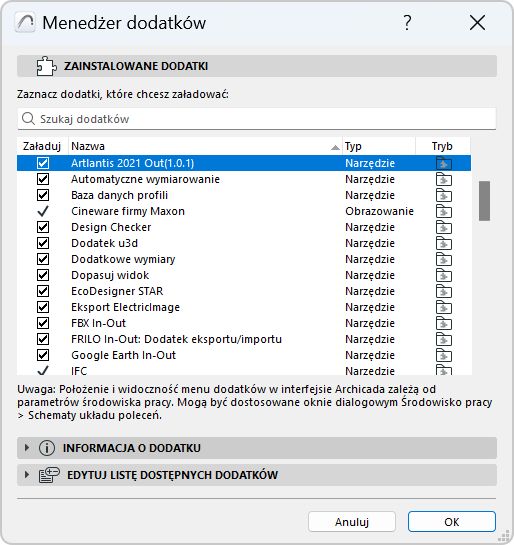Image resolution: width=514 pixels, height=545 pixels.
Task: Click the mode icon for Dodatkowe wymiary
Action: [x=444, y=259]
